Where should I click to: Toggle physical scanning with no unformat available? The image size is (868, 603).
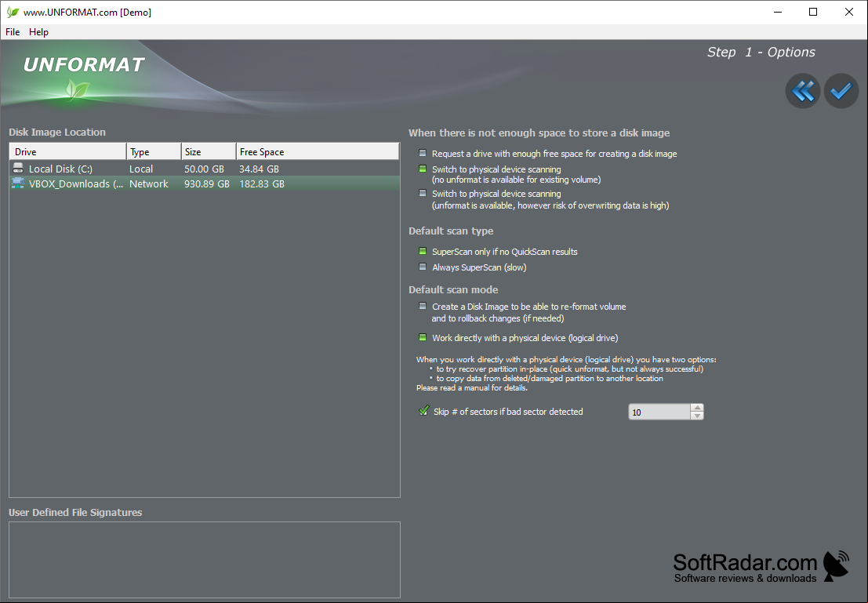[x=423, y=169]
